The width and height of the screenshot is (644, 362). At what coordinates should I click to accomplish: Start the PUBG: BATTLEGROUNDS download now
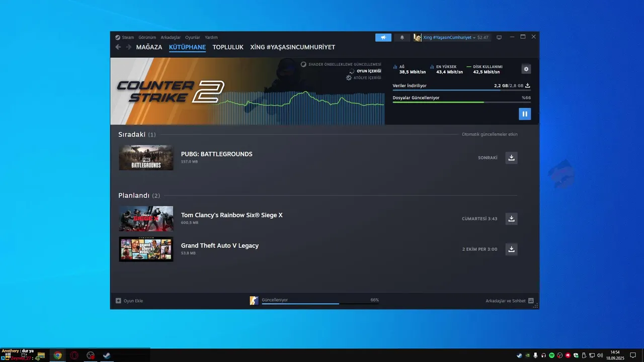[511, 158]
